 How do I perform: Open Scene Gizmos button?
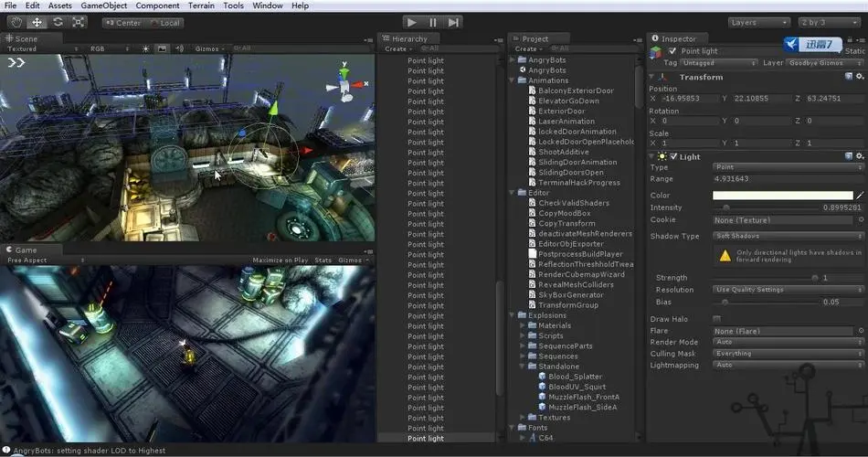pos(209,48)
